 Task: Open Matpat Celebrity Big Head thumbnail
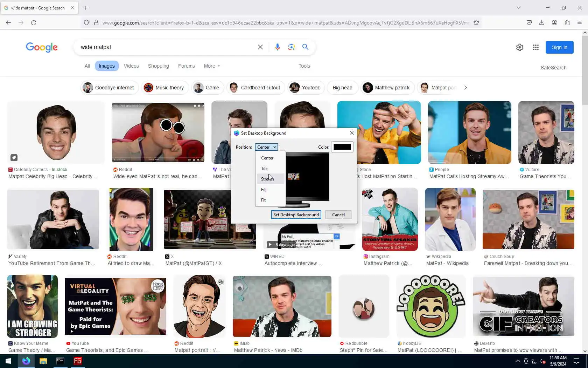56,132
